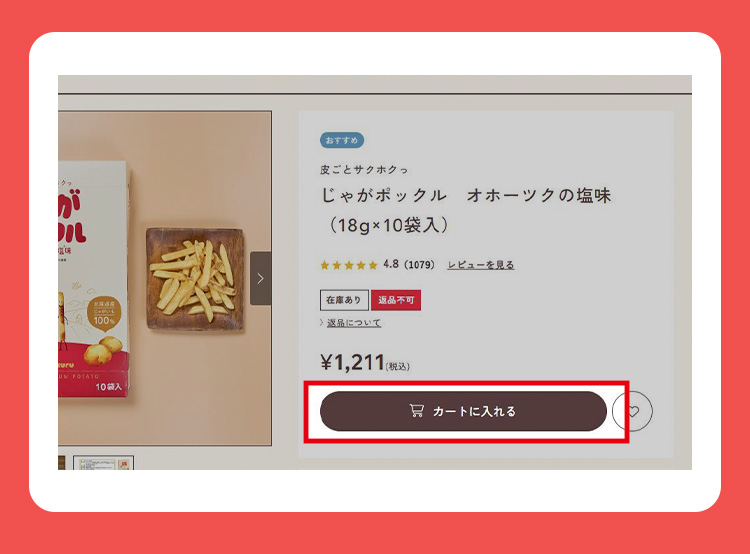Click the 在庫あり stock label
Screen dimensions: 750x554
(x=344, y=300)
